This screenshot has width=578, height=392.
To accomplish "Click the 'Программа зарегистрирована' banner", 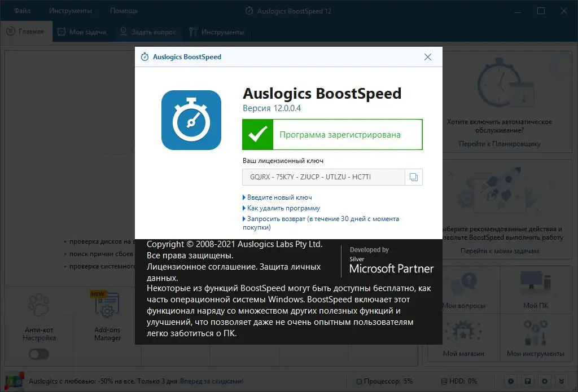I will click(332, 134).
